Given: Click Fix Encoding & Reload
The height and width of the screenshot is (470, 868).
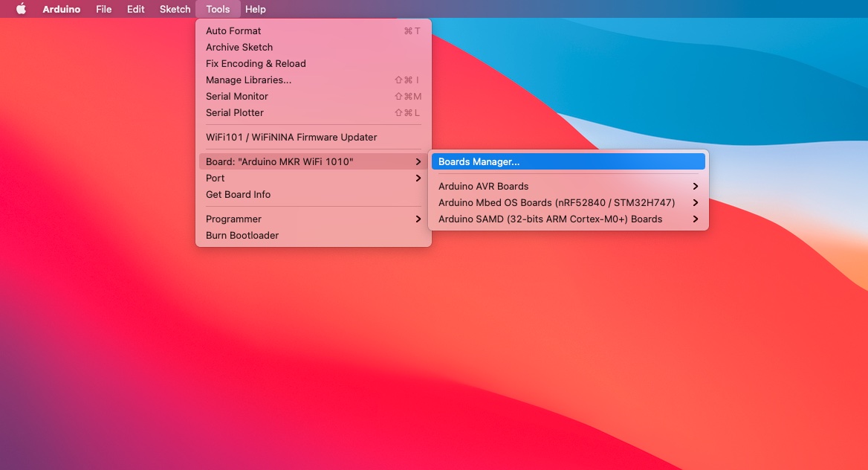Looking at the screenshot, I should point(256,63).
